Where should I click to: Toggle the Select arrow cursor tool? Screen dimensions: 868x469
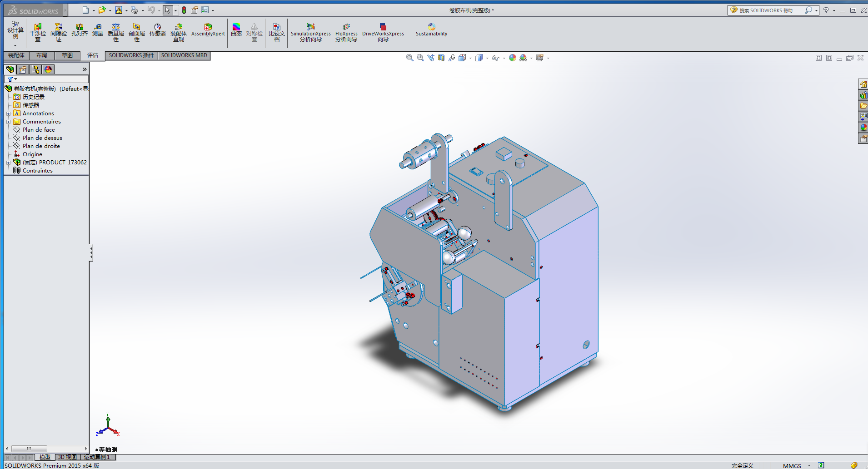pyautogui.click(x=168, y=10)
